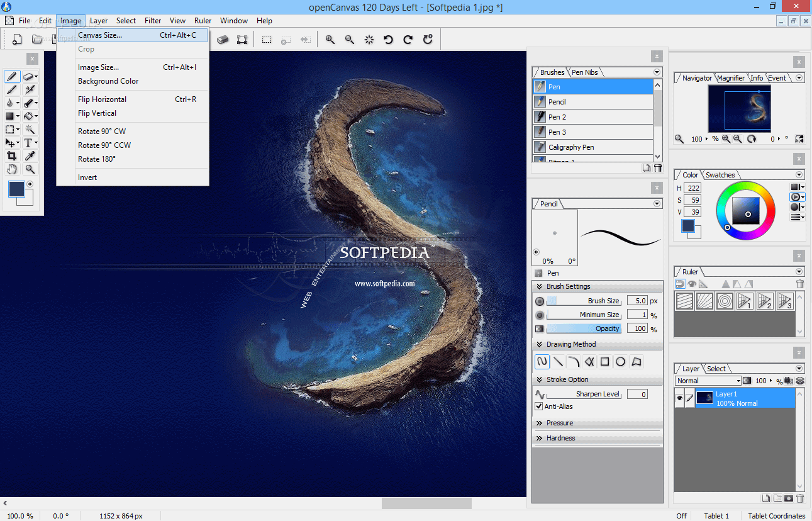
Task: Pick the Text tool in the toolbox
Action: tap(30, 143)
